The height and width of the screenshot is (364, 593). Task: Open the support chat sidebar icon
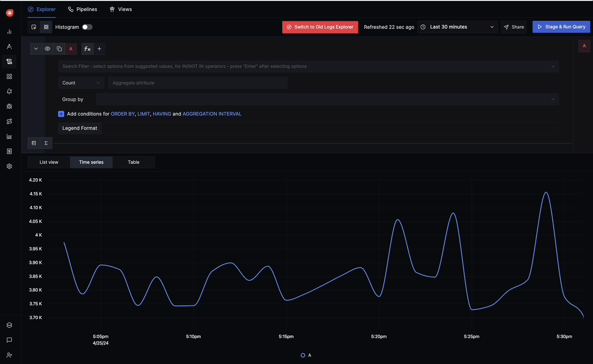[9, 340]
